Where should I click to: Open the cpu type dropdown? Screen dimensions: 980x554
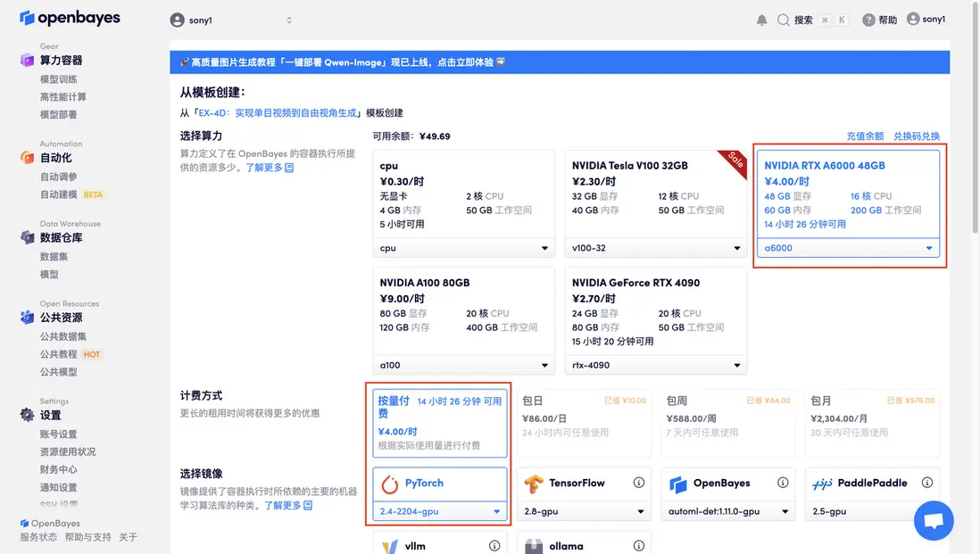(464, 248)
